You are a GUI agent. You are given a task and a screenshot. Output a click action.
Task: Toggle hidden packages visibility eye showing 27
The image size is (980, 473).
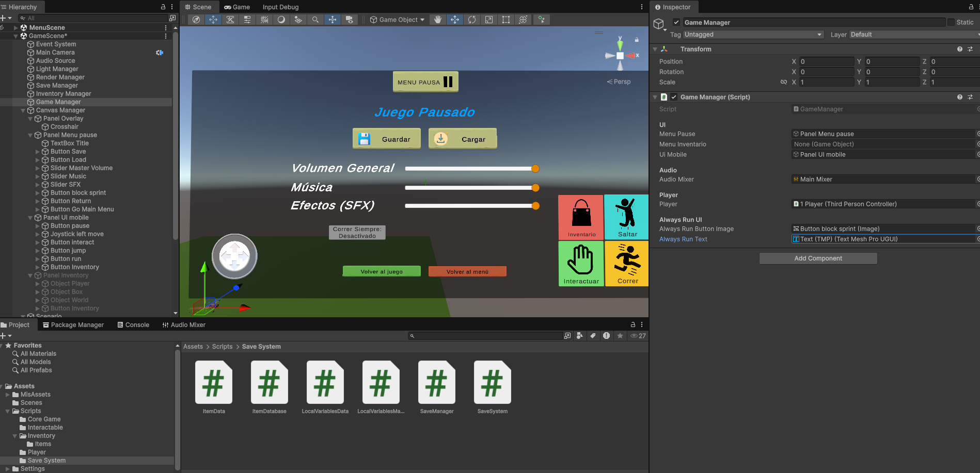coord(638,336)
